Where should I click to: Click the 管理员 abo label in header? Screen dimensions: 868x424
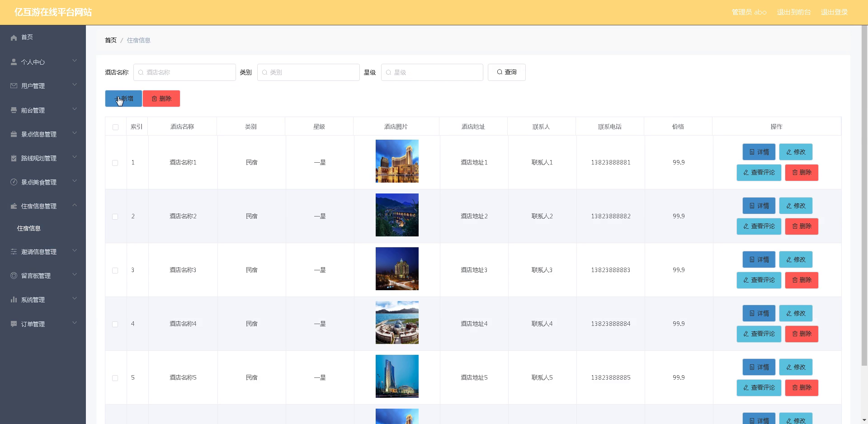[x=749, y=12]
